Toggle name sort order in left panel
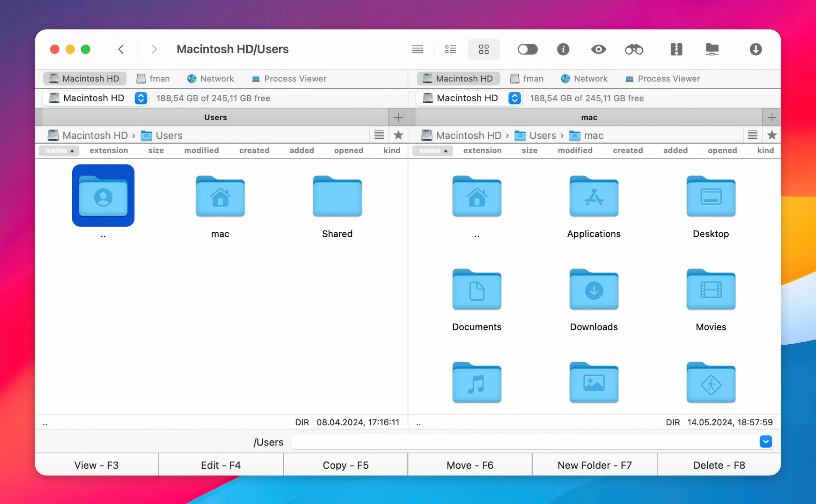816x504 pixels. [x=59, y=151]
